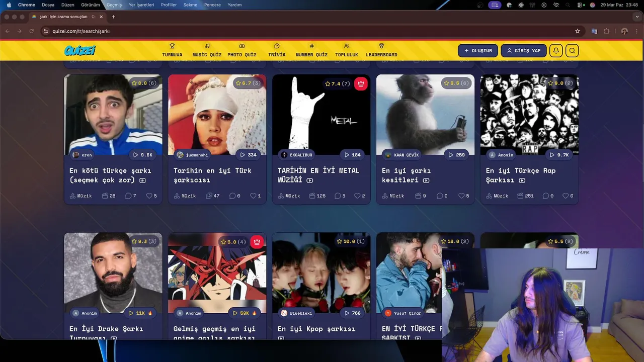Click the Wi-Fi status icon

556,5
